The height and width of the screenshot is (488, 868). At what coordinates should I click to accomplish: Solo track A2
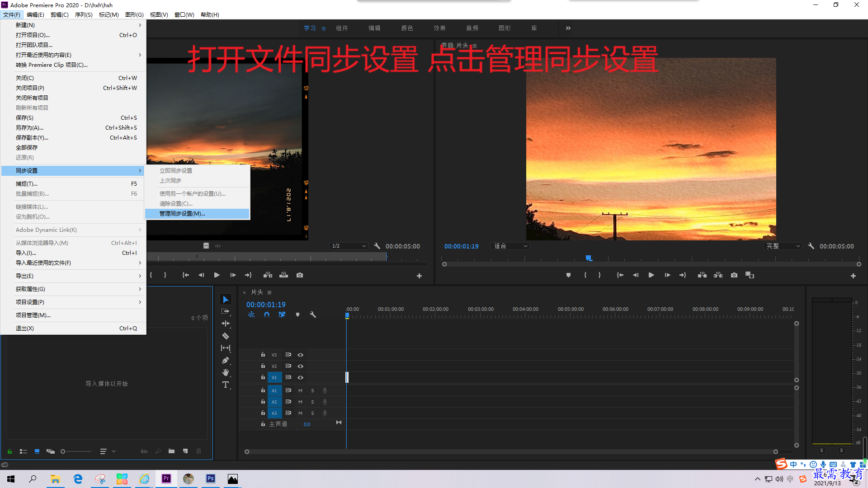(312, 402)
